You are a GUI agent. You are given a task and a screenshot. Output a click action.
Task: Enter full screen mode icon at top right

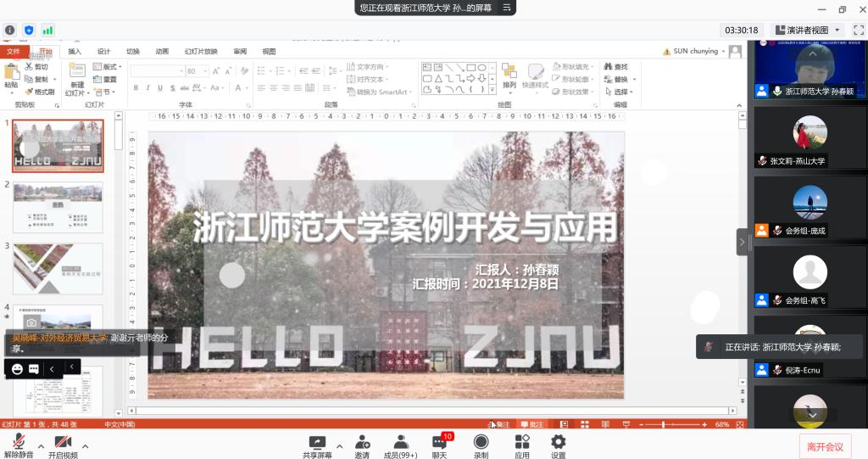(858, 30)
